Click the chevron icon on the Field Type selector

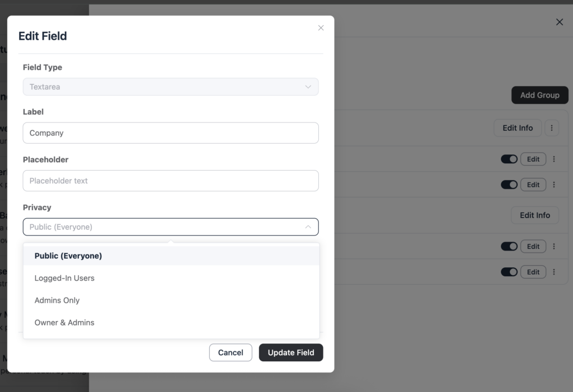(308, 87)
